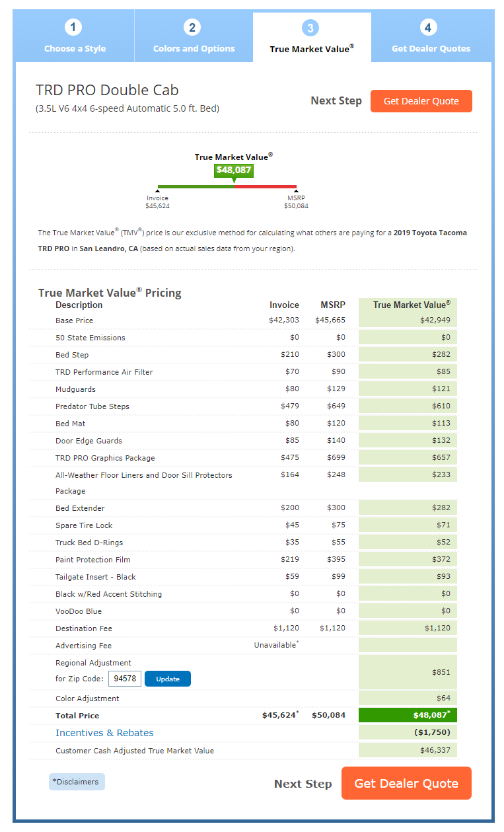The height and width of the screenshot is (832, 504).
Task: Click the Bed Extender row label
Action: pos(80,508)
